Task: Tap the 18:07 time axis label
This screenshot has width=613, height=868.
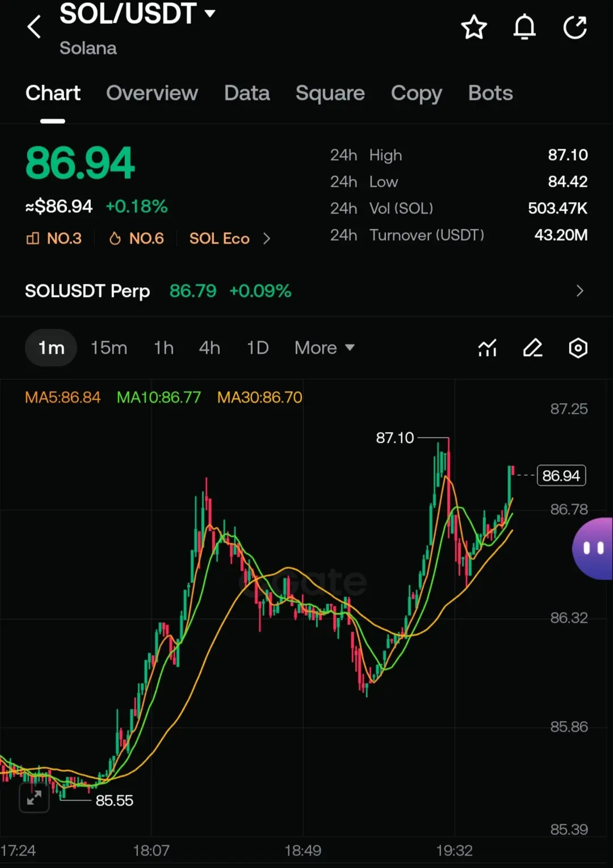Action: (151, 850)
